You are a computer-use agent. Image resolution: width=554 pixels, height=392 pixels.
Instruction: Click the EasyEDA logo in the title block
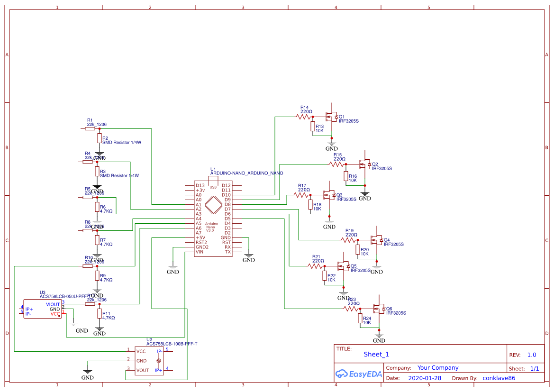[358, 374]
